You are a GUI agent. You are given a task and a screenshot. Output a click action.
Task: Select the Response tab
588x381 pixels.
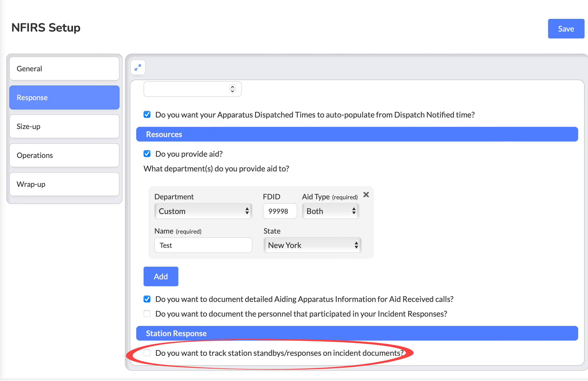pyautogui.click(x=64, y=97)
